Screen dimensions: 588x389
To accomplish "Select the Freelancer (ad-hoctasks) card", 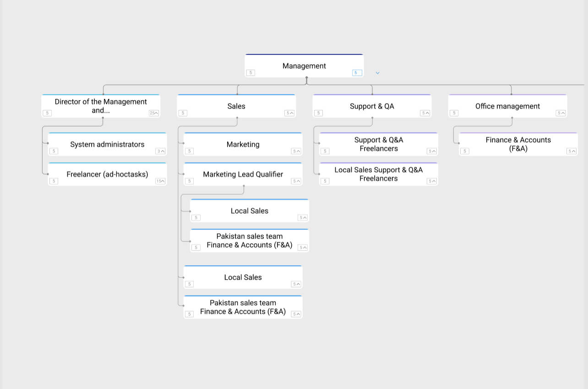I will click(x=107, y=174).
